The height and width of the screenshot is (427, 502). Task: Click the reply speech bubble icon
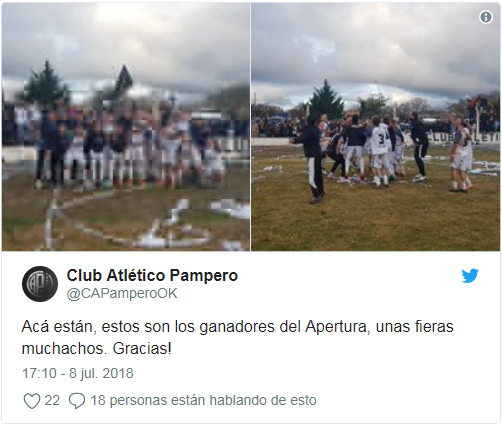[77, 401]
